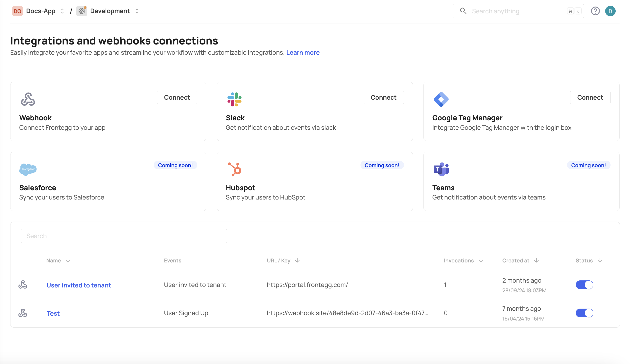Screen dimensions: 630x364
Task: Click the Hubspot logo icon
Action: pyautogui.click(x=234, y=169)
